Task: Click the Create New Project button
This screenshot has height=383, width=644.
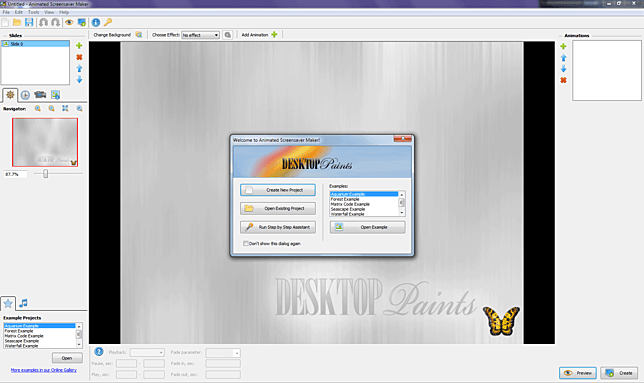Action: (278, 190)
